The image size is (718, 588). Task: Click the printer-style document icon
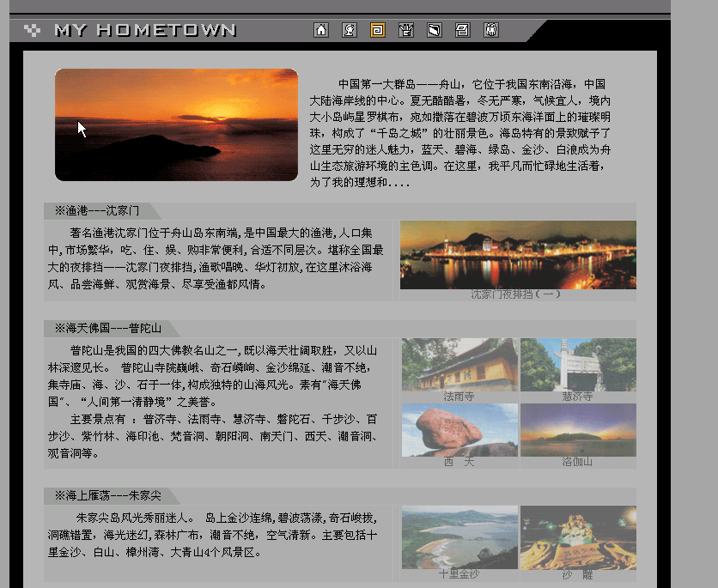coord(462,30)
